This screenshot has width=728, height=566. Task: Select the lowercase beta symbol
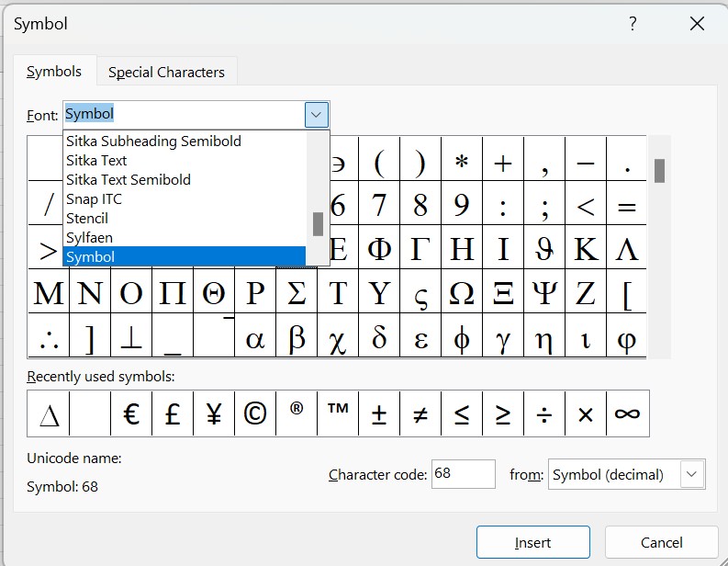point(297,335)
